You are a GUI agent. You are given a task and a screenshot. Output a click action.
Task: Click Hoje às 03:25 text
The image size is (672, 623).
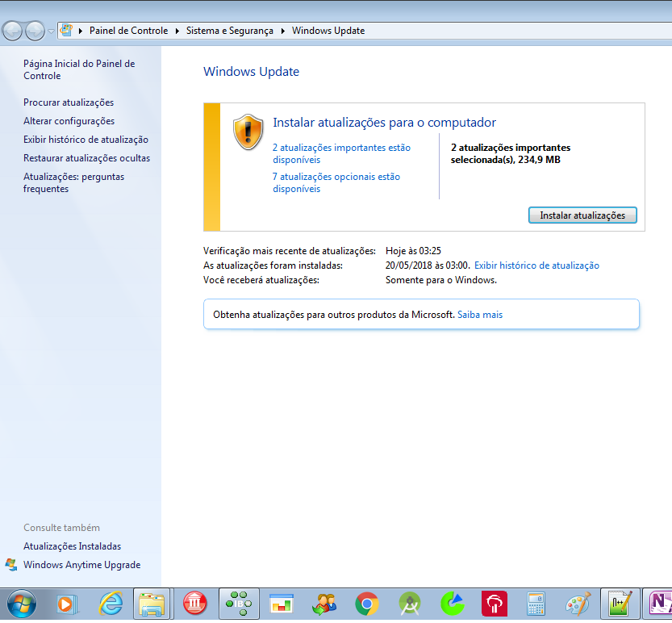click(413, 251)
